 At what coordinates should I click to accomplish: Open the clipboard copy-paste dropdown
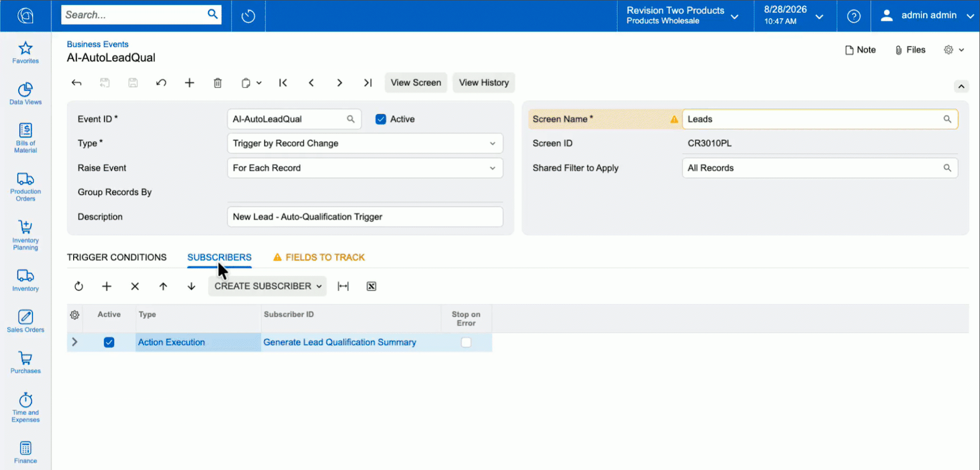[x=251, y=83]
